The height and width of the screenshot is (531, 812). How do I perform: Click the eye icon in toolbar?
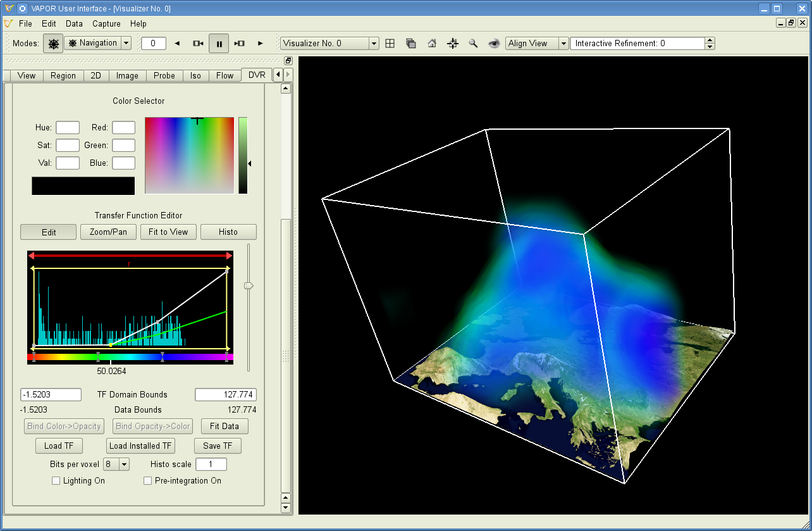point(494,44)
